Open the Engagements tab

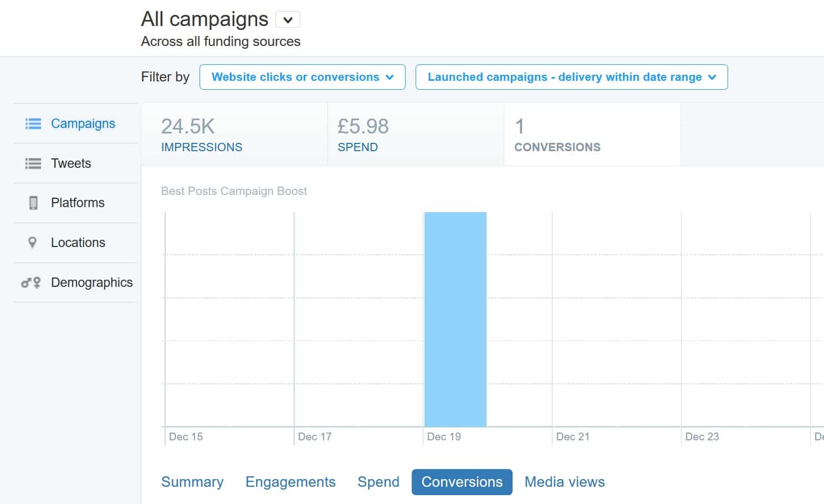click(x=290, y=482)
